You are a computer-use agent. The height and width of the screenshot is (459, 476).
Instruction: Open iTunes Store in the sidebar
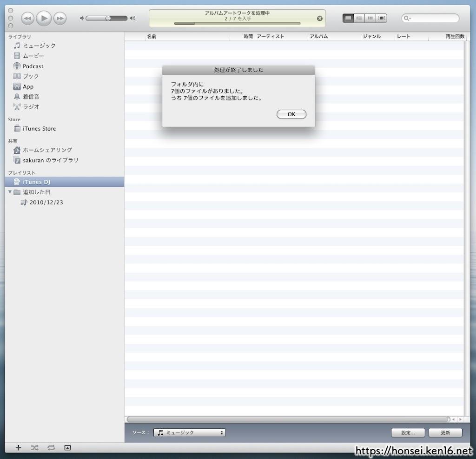pyautogui.click(x=39, y=129)
